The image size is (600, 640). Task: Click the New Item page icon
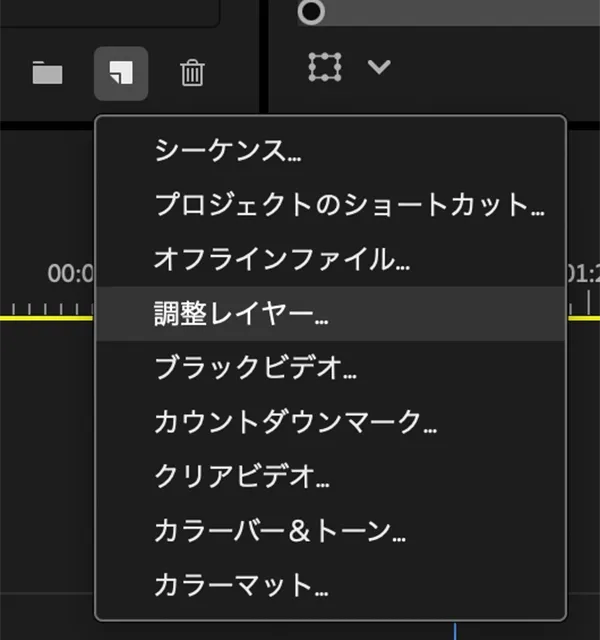tap(121, 73)
